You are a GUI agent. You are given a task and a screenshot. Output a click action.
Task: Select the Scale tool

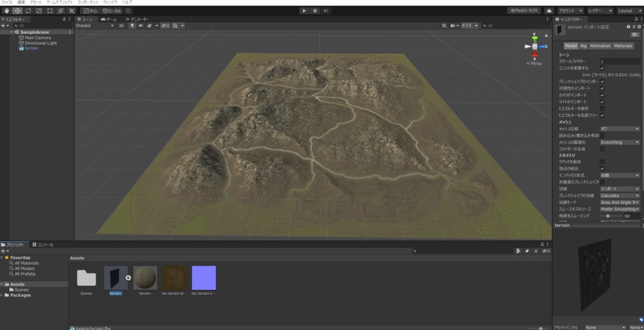pos(39,11)
